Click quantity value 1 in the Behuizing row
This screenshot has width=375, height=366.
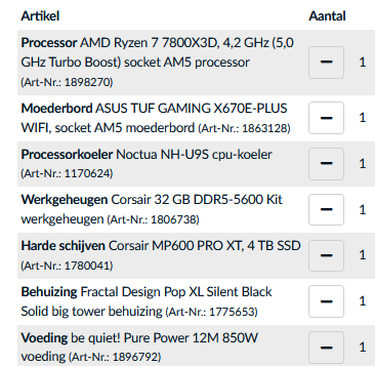362,301
